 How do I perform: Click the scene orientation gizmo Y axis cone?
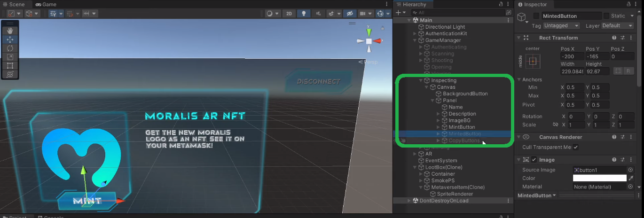tap(369, 32)
